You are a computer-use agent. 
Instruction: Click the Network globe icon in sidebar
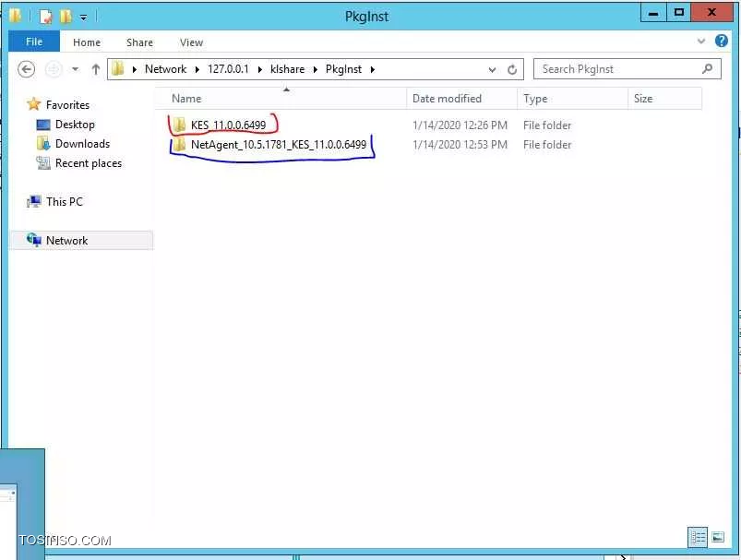point(33,240)
